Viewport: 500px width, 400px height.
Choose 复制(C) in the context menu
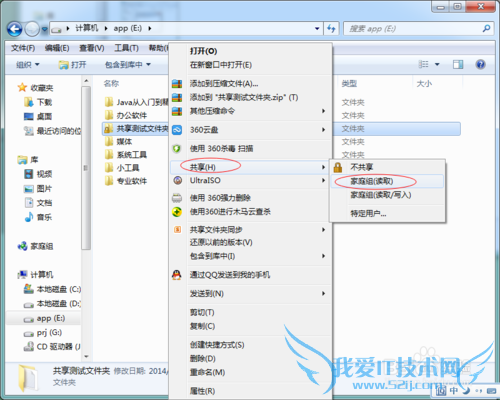coord(202,326)
